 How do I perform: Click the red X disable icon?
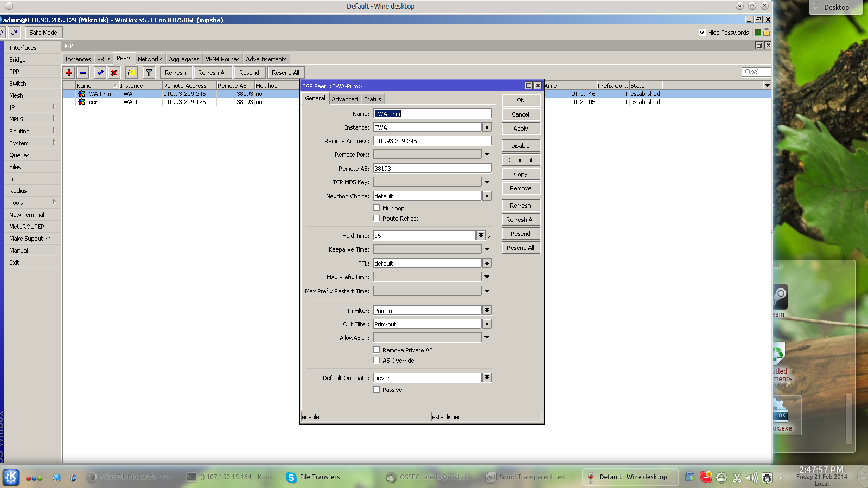[x=114, y=73]
